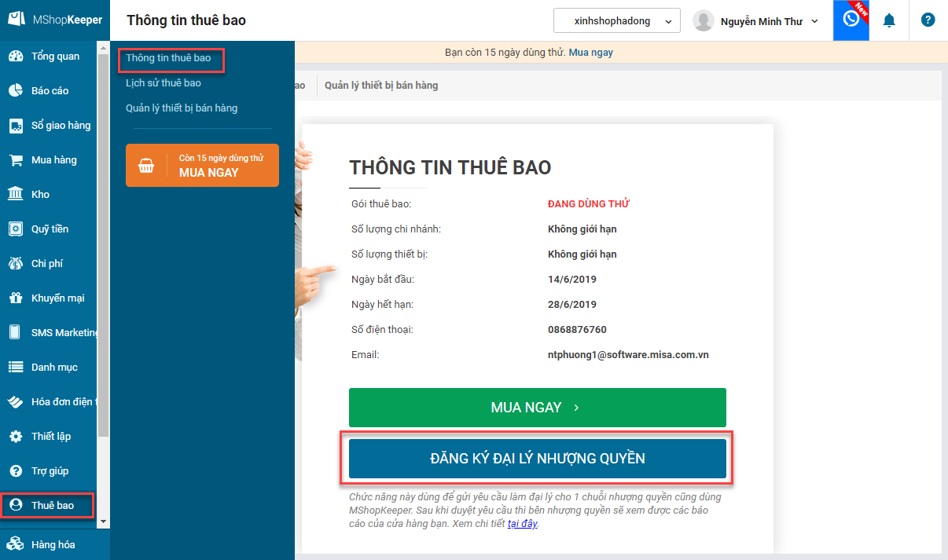Viewport: 948px width, 560px height.
Task: Click the sidebar scrollbar down arrow
Action: click(x=104, y=522)
